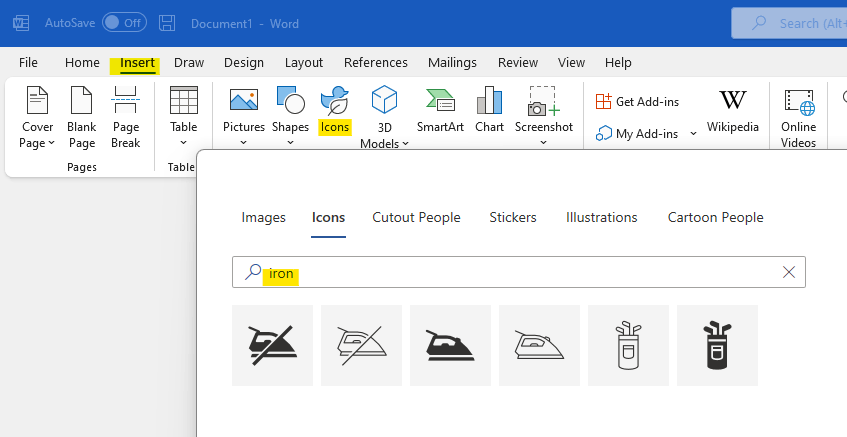Insert Online Videos

798,119
